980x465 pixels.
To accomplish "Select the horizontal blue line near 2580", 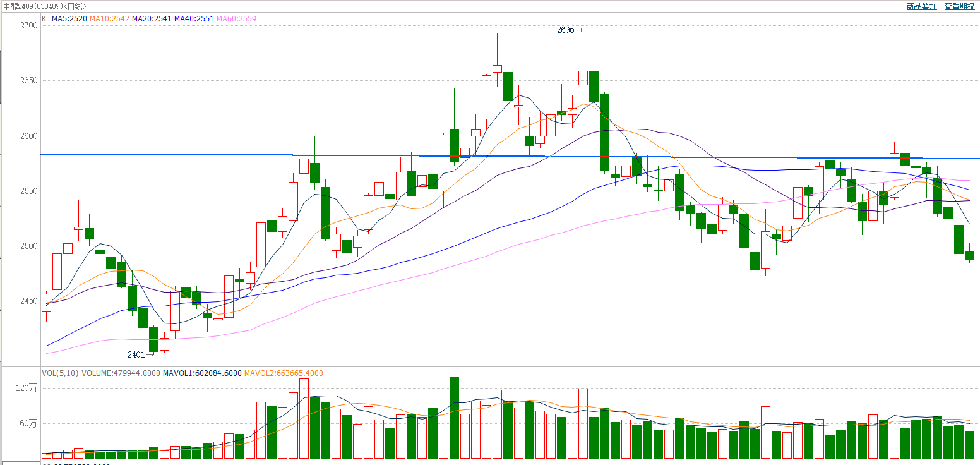I will pyautogui.click(x=510, y=156).
